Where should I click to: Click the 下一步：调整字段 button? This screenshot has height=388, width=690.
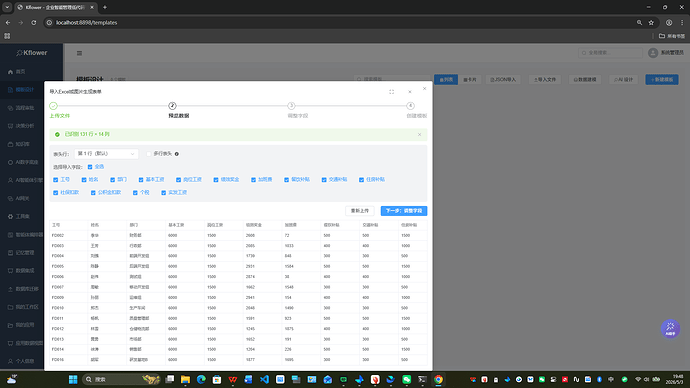(x=404, y=211)
